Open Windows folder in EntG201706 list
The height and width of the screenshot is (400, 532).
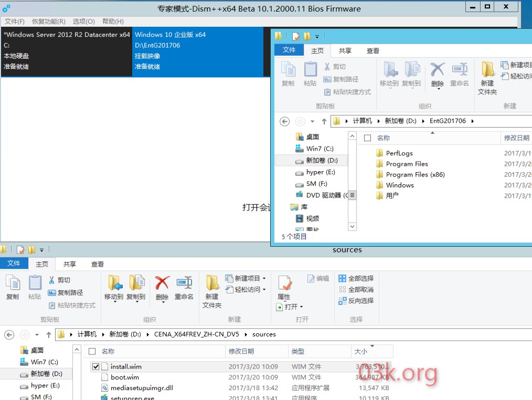point(395,185)
